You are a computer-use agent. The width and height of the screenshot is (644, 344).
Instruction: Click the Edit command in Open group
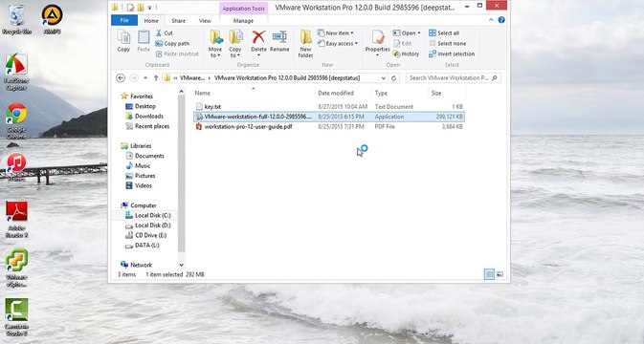point(402,43)
